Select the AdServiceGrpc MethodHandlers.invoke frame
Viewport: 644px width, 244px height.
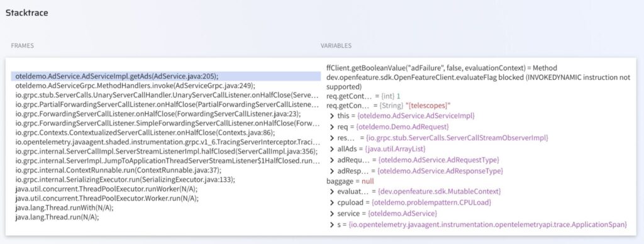[166, 86]
